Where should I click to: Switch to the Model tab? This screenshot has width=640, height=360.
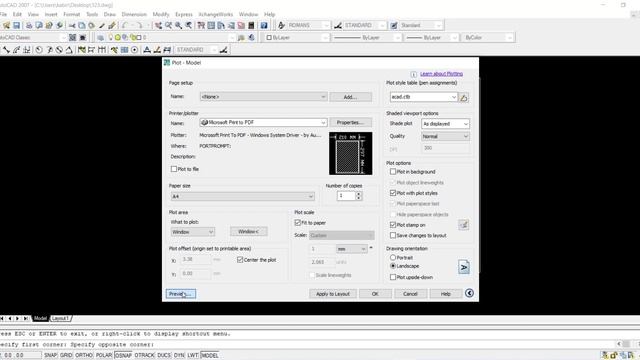click(40, 318)
